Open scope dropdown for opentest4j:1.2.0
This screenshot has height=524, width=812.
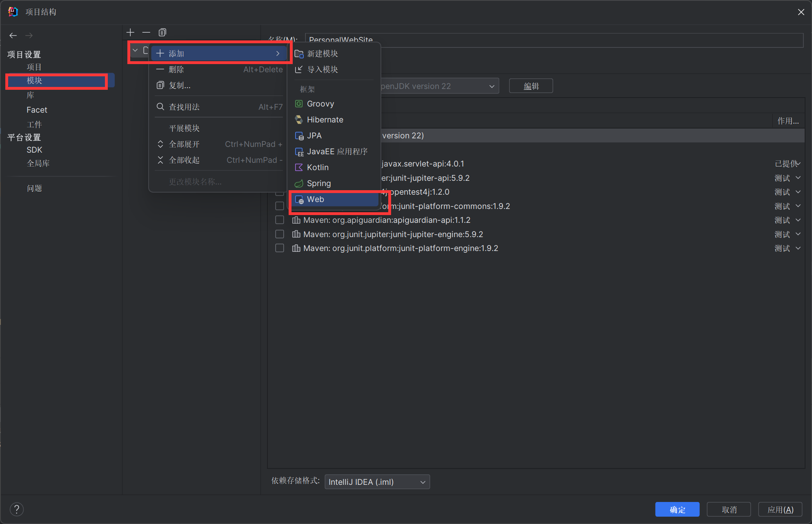[x=788, y=192]
